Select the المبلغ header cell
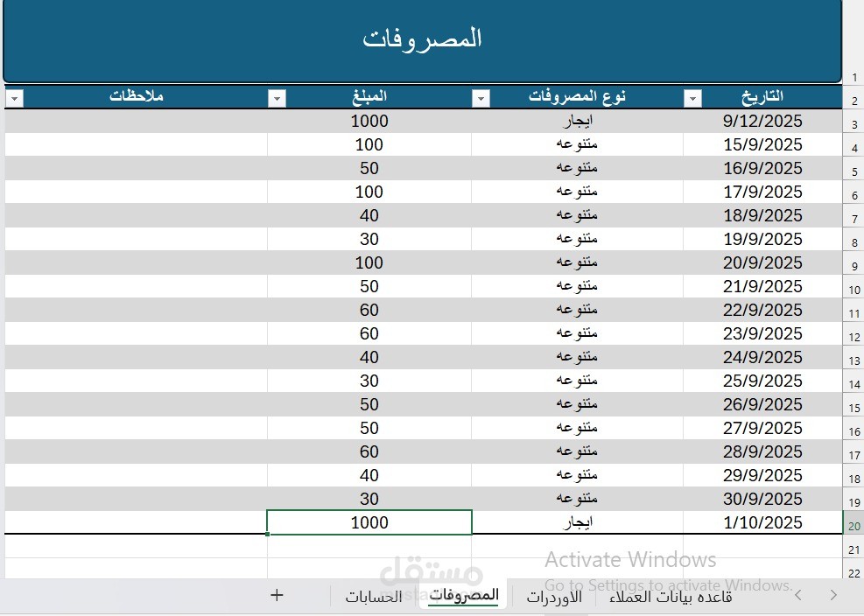This screenshot has height=616, width=864. [369, 97]
